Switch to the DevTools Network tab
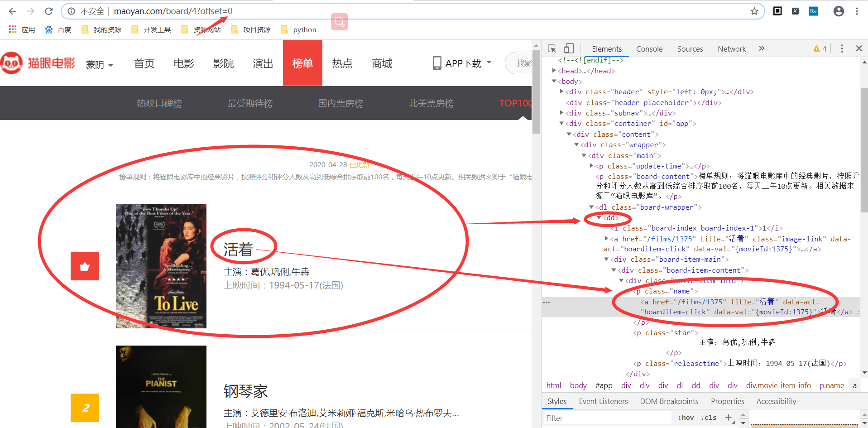The height and width of the screenshot is (428, 868). pyautogui.click(x=732, y=49)
